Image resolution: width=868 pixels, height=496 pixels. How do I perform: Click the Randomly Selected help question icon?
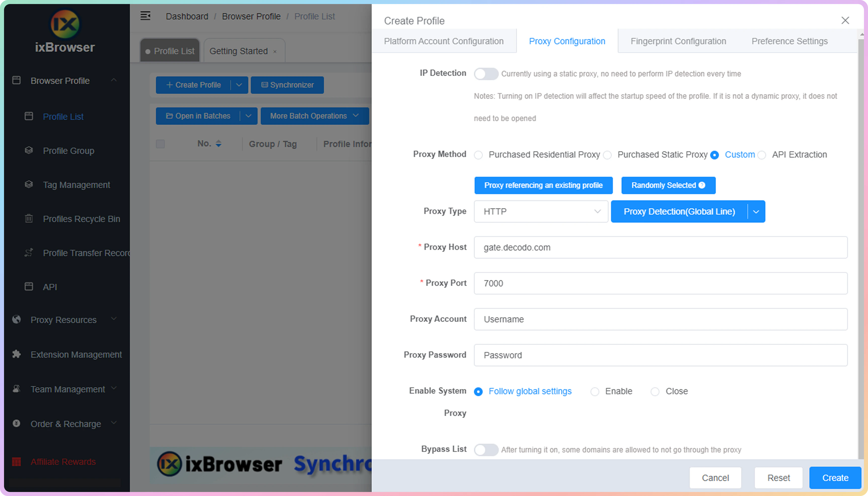[702, 185]
